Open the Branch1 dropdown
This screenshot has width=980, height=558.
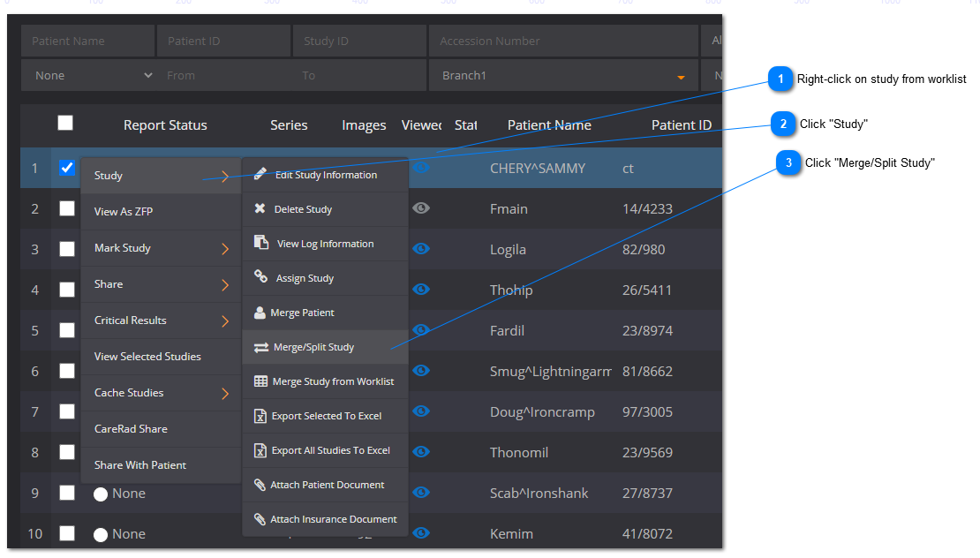[680, 77]
